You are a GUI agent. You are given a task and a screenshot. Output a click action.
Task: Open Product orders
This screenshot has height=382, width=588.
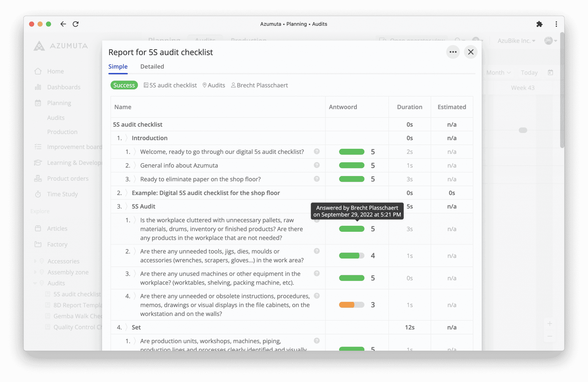[x=67, y=178]
